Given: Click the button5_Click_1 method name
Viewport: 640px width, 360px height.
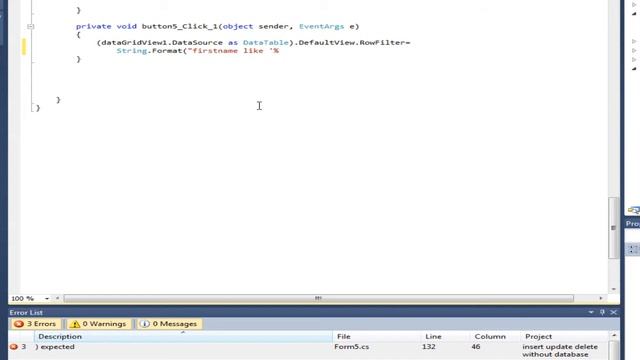Looking at the screenshot, I should (x=180, y=27).
